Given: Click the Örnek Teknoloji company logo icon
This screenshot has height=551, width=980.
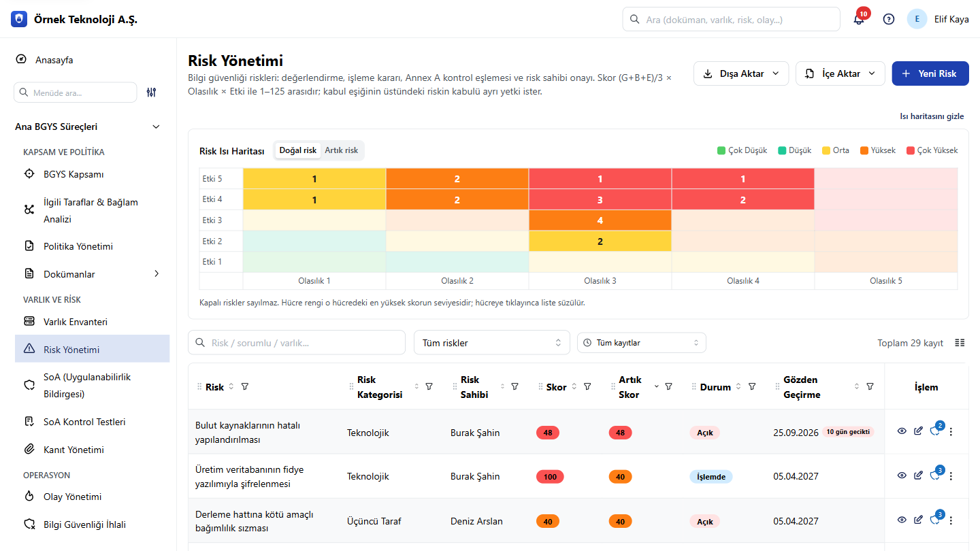Looking at the screenshot, I should pyautogui.click(x=19, y=19).
